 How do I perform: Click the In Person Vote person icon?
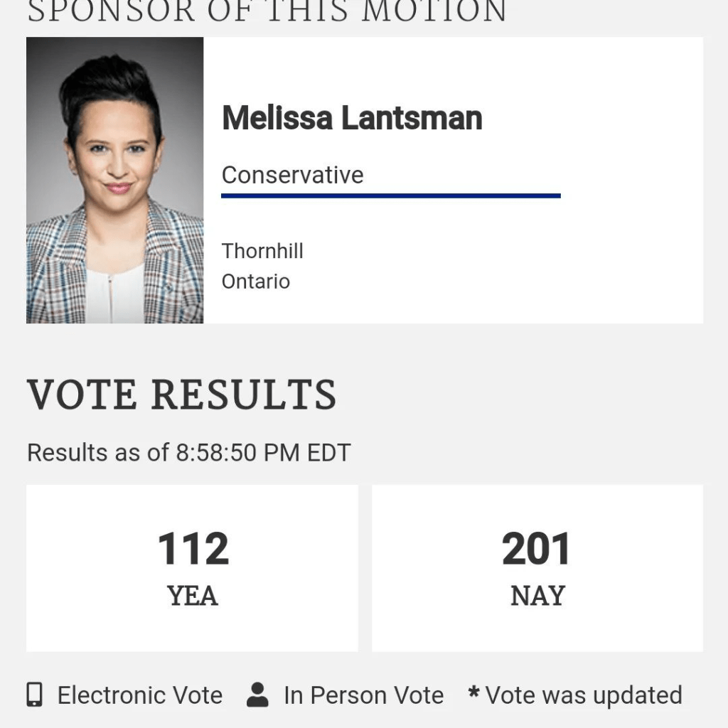pyautogui.click(x=257, y=695)
